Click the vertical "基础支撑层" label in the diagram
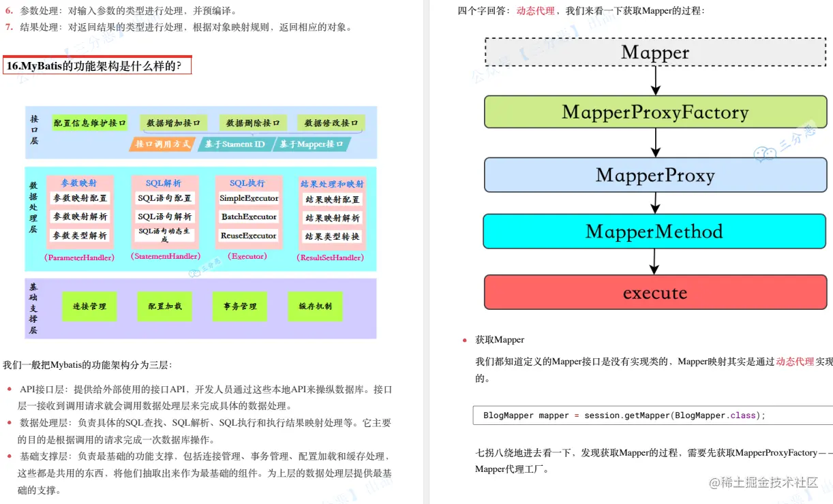Viewport: 833px width, 504px height. [x=33, y=309]
